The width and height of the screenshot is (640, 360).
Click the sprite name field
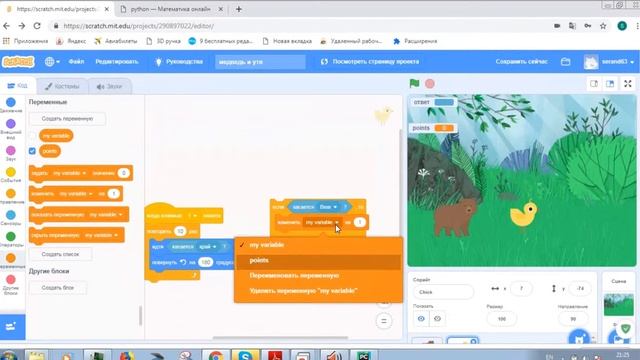(x=443, y=292)
